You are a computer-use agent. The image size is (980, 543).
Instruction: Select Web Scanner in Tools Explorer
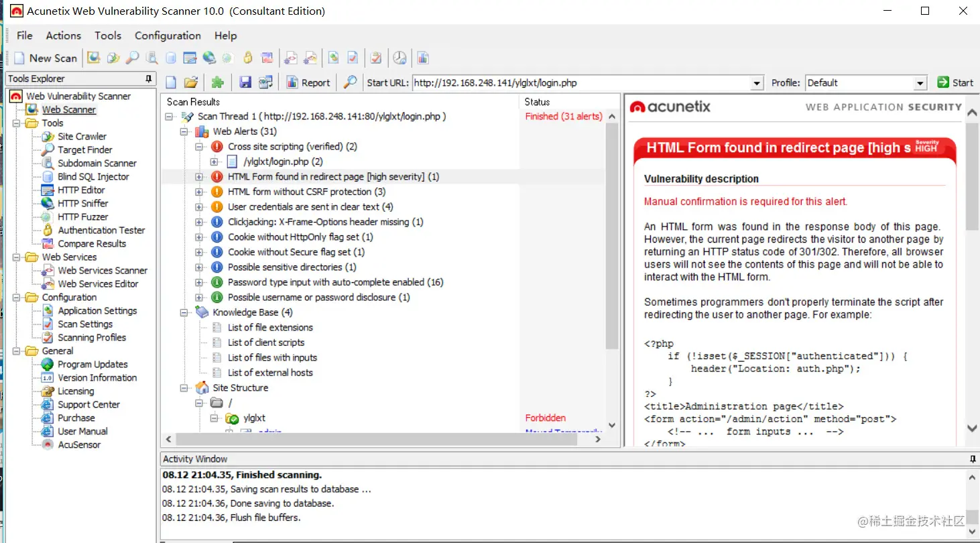(x=69, y=109)
